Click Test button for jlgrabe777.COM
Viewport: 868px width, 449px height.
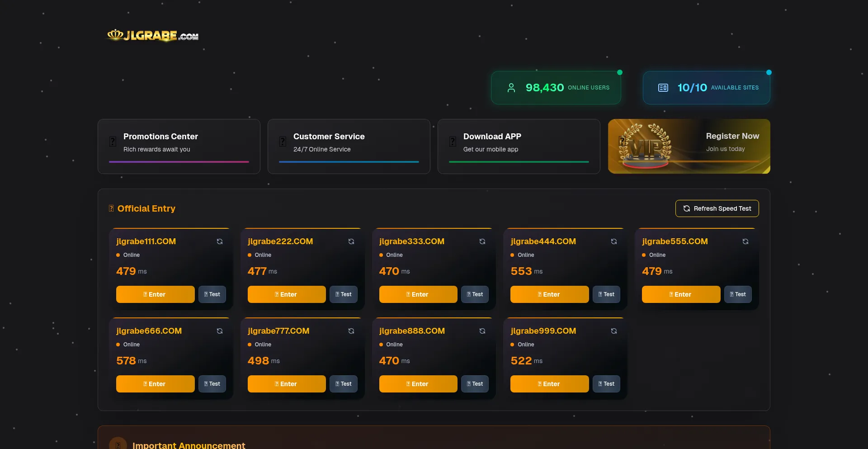(x=344, y=384)
